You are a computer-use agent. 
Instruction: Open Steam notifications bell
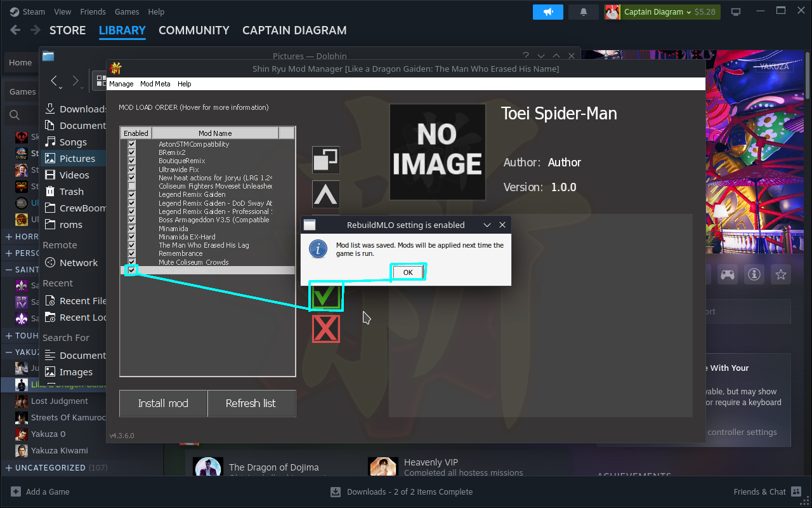584,12
